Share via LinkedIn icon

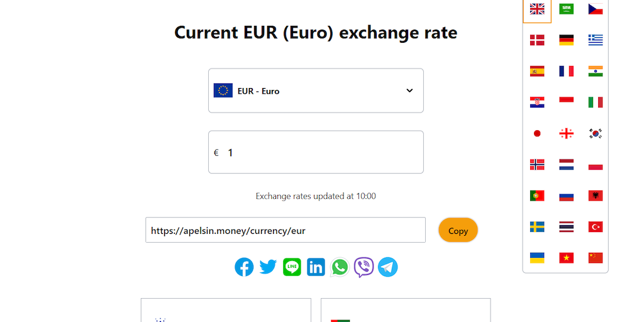316,267
